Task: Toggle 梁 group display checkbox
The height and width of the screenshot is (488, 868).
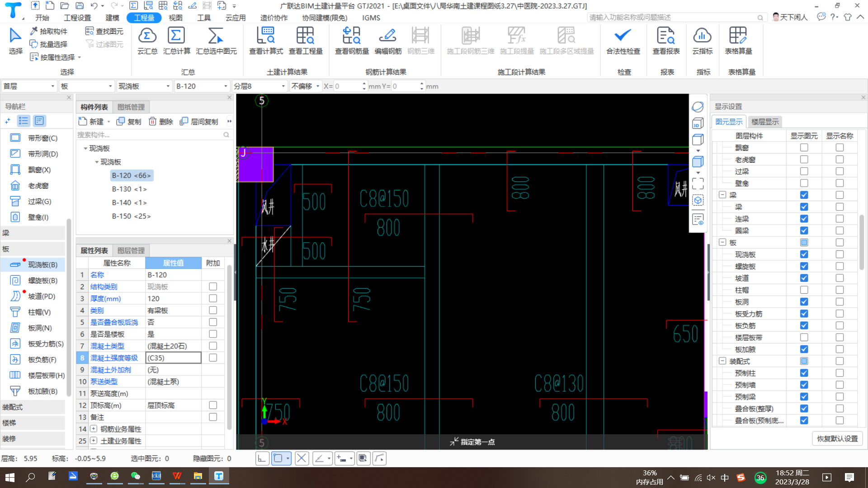Action: click(x=804, y=195)
